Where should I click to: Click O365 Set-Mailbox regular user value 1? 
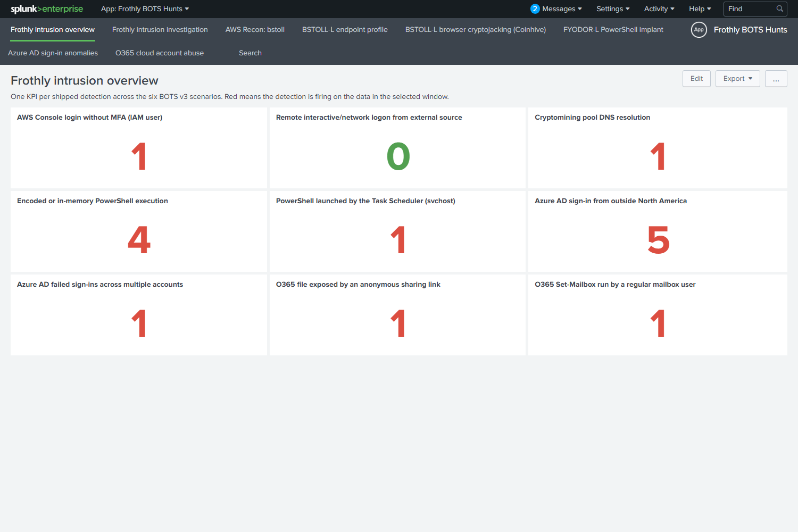[x=658, y=323]
